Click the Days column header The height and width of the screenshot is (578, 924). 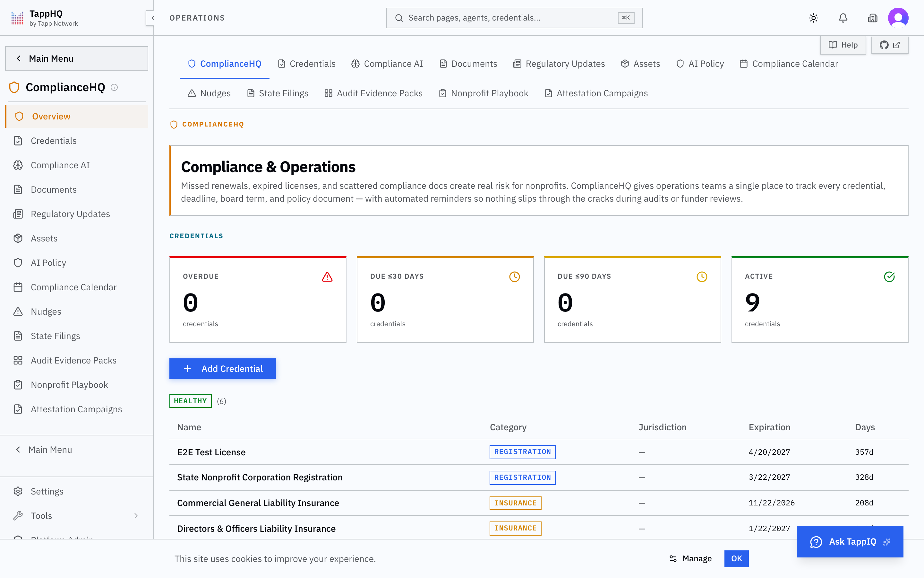865,427
